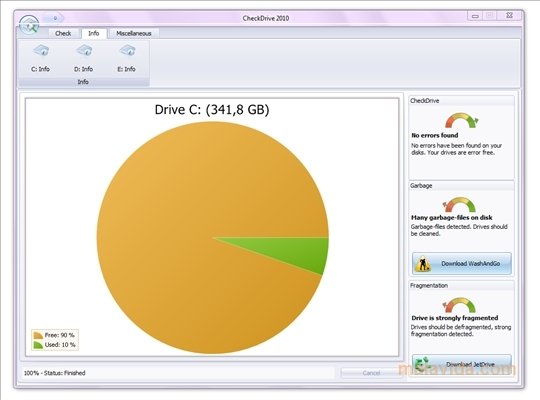This screenshot has height=400, width=540.
Task: Click the '100% - Status: Finished' status text
Action: coord(54,373)
